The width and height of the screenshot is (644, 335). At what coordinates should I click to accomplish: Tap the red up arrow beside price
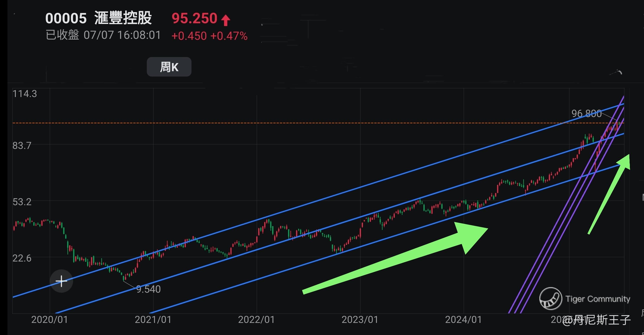225,20
